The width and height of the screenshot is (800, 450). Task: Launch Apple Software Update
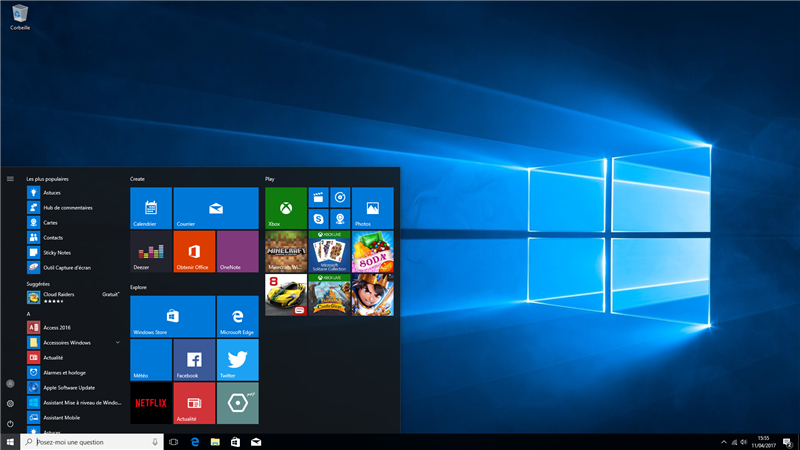pos(74,387)
